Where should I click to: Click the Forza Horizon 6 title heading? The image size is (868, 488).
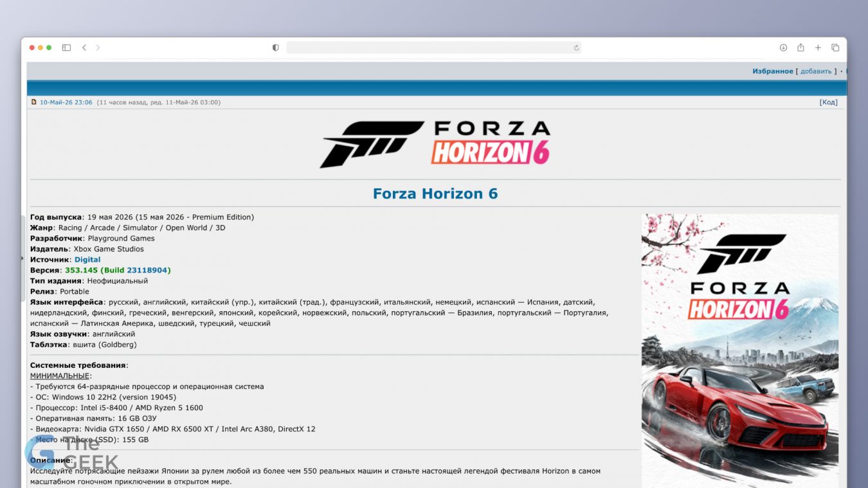(x=435, y=194)
